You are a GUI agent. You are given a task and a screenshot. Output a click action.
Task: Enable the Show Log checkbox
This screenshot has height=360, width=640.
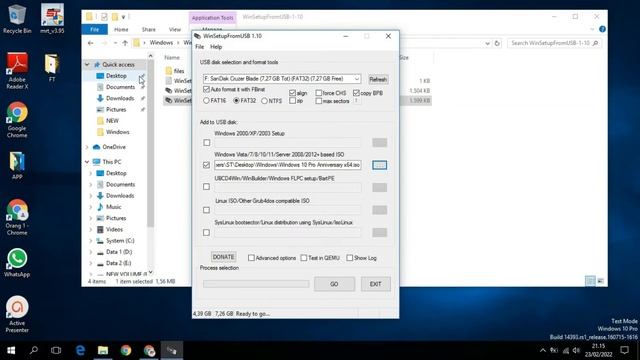tap(350, 258)
